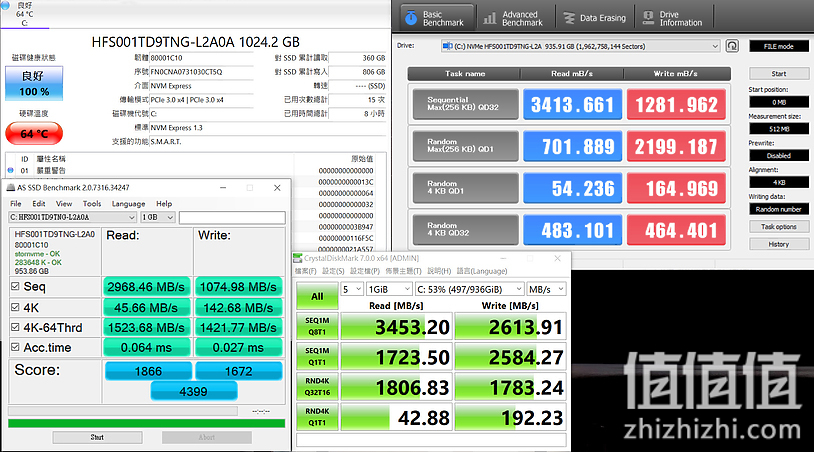This screenshot has height=452, width=814.
Task: Toggle the Prewrite Disabled setting
Action: point(779,156)
